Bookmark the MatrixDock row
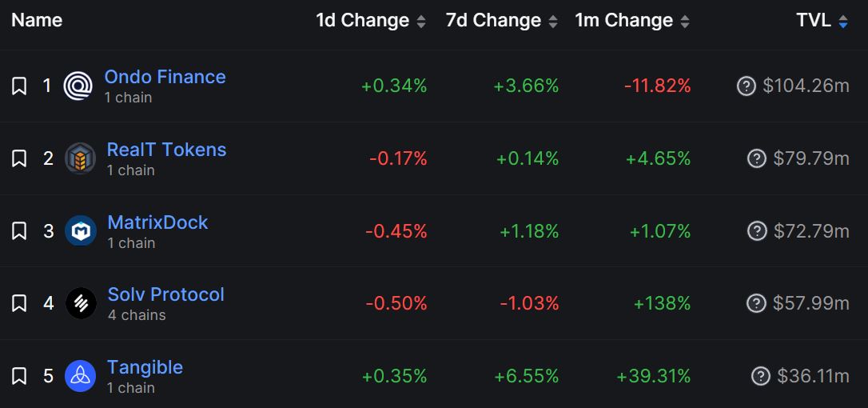This screenshot has height=408, width=868. point(19,231)
